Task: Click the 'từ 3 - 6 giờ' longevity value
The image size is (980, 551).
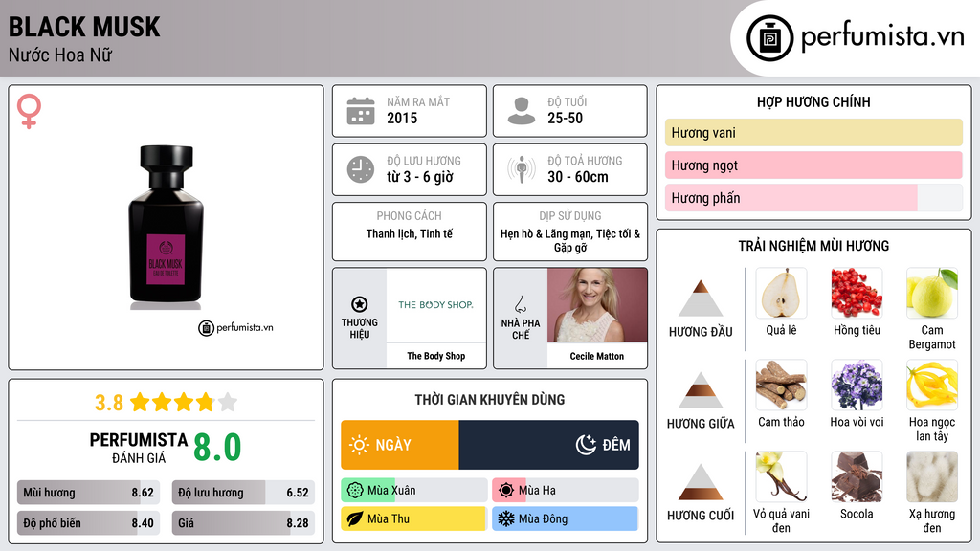Action: click(420, 177)
